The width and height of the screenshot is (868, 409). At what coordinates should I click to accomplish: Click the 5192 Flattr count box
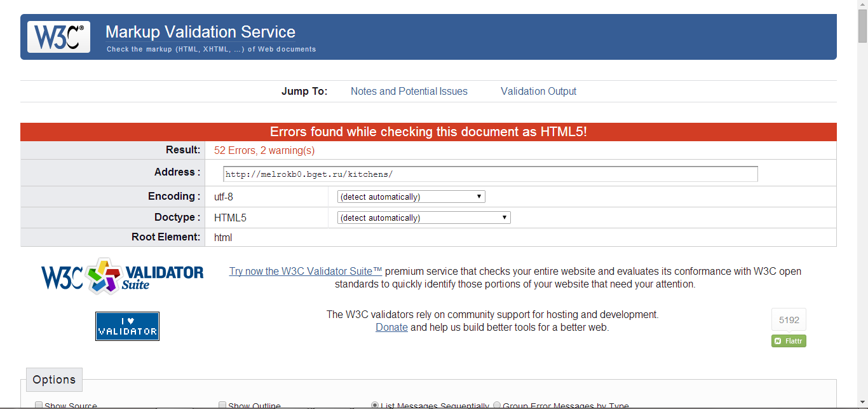[x=789, y=320]
